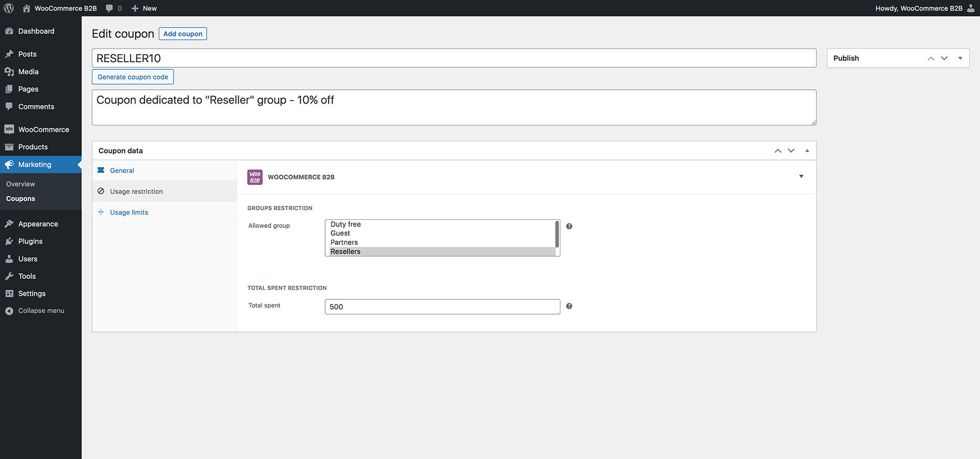Toggle the Coupon data panel
The image size is (980, 459).
tap(807, 151)
